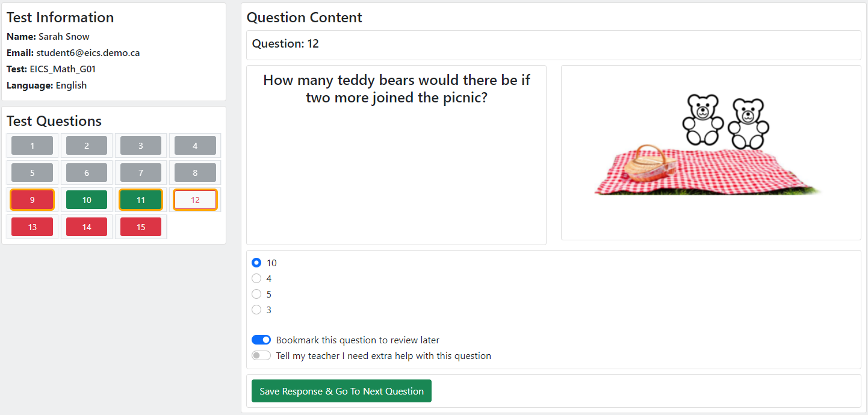Click Save Response & Go To Next Question
Image resolution: width=868 pixels, height=415 pixels.
(341, 391)
